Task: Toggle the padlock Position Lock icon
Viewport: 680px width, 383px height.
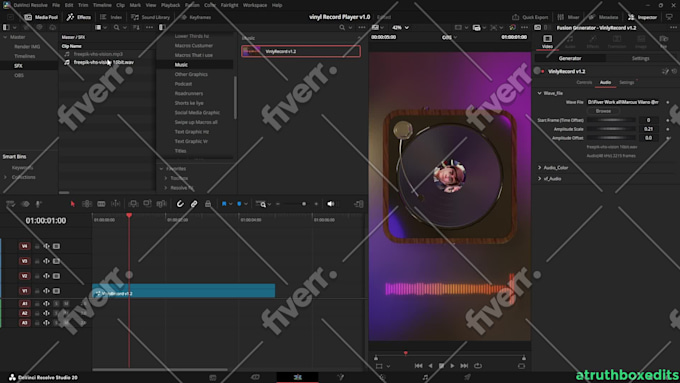Action: [208, 204]
